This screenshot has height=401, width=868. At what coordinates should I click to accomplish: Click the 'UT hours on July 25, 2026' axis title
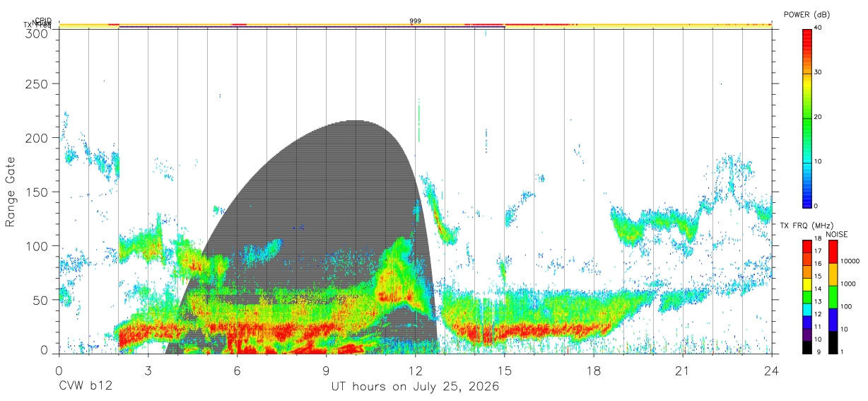(415, 386)
